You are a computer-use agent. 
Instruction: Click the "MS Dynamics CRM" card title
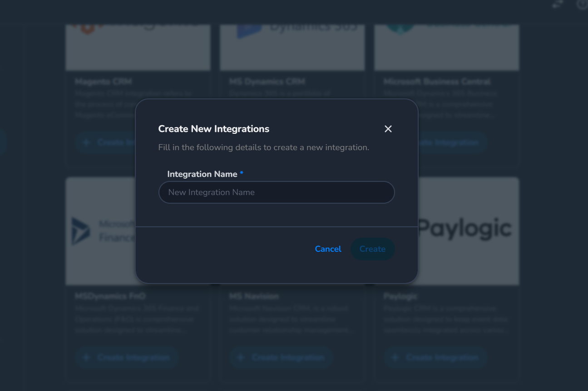tap(267, 82)
